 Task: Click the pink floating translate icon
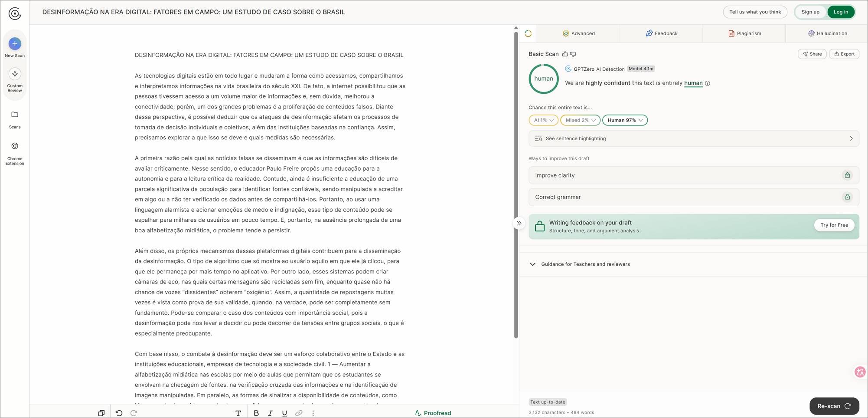(860, 372)
